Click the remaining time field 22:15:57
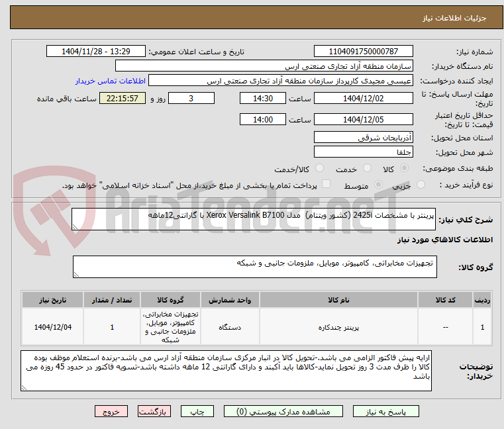This screenshot has width=504, height=429. pos(123,99)
